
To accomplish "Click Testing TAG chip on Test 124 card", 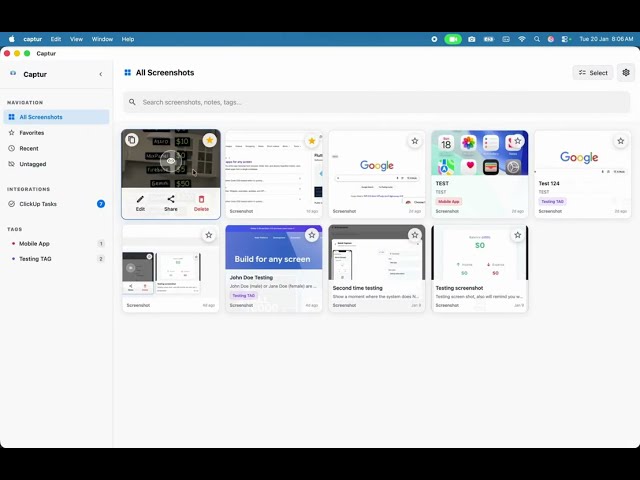I will coord(552,202).
